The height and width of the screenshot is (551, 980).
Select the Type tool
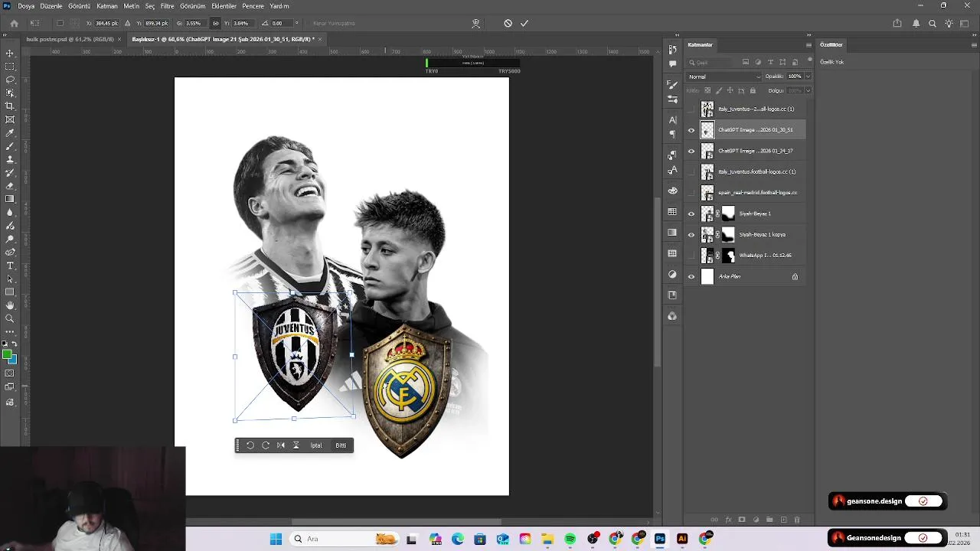pos(10,266)
